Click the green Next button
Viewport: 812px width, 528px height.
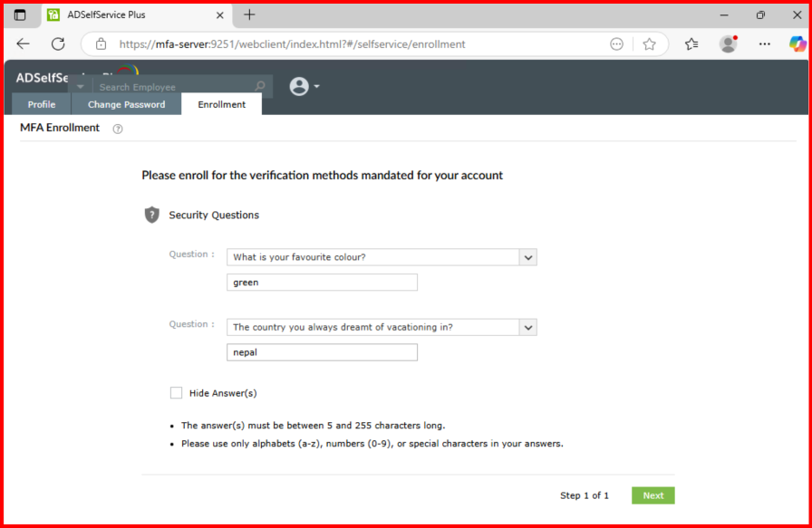click(x=652, y=495)
